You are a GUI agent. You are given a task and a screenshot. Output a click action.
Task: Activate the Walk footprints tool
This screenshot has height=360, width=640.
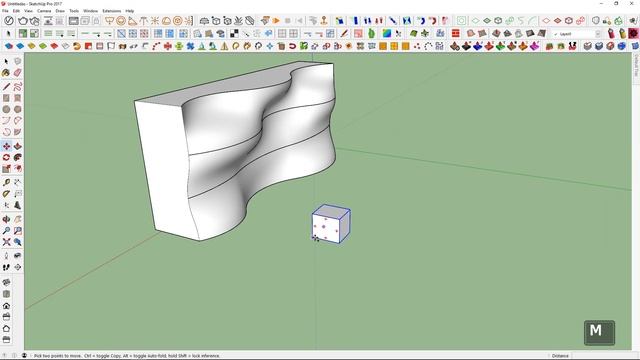click(6, 267)
